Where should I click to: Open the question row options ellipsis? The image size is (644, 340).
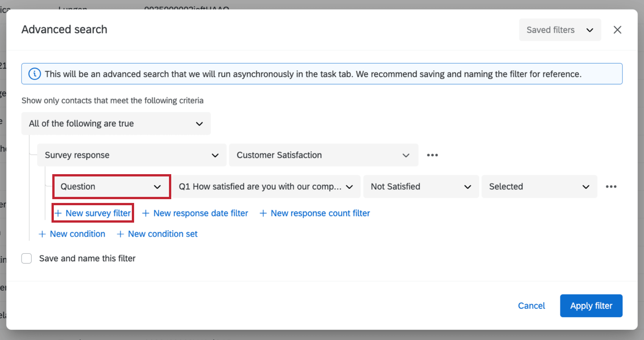611,187
